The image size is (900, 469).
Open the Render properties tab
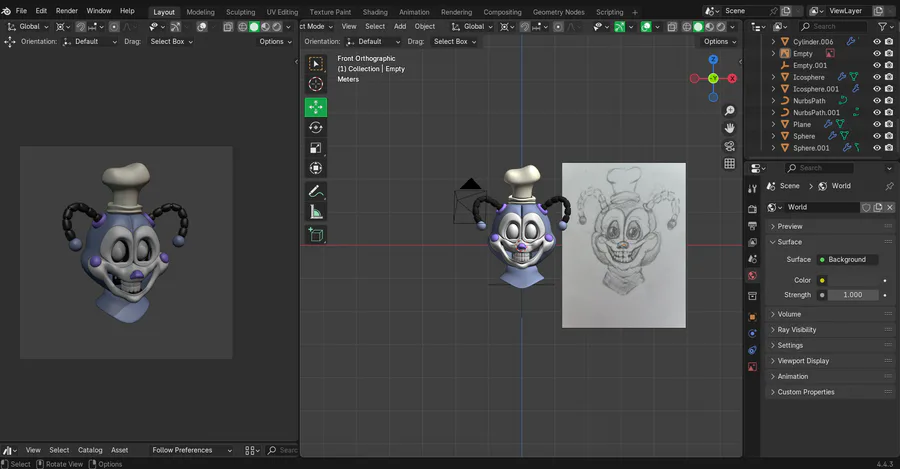pos(752,209)
